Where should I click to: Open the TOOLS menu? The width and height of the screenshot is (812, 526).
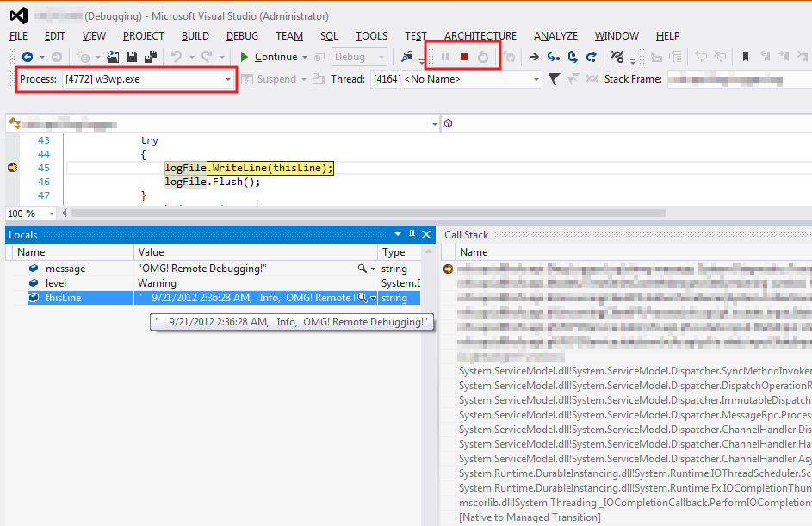click(371, 35)
